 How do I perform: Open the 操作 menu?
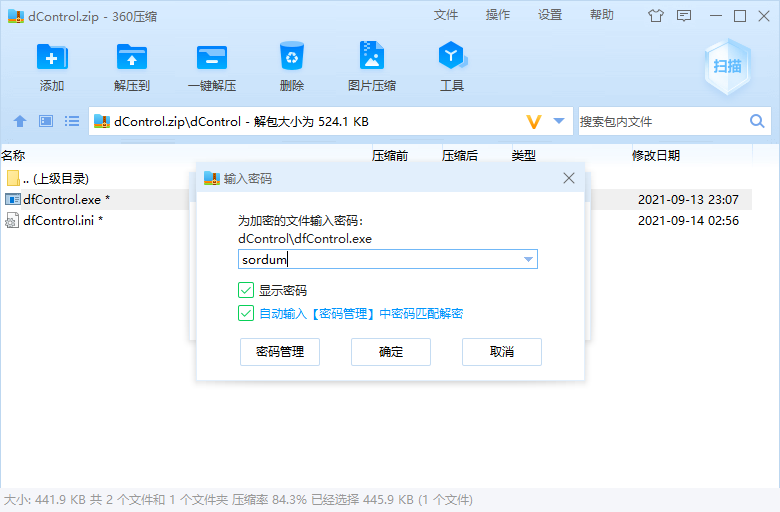pyautogui.click(x=498, y=15)
